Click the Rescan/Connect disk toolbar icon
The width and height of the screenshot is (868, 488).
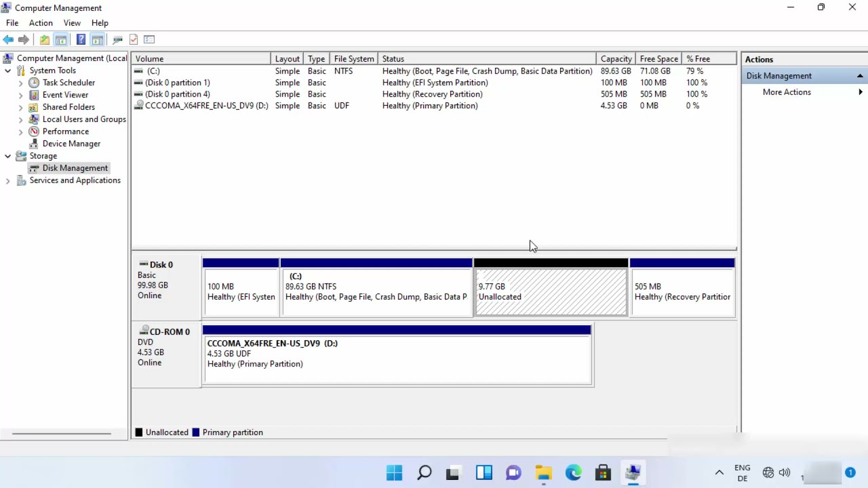pyautogui.click(x=117, y=40)
